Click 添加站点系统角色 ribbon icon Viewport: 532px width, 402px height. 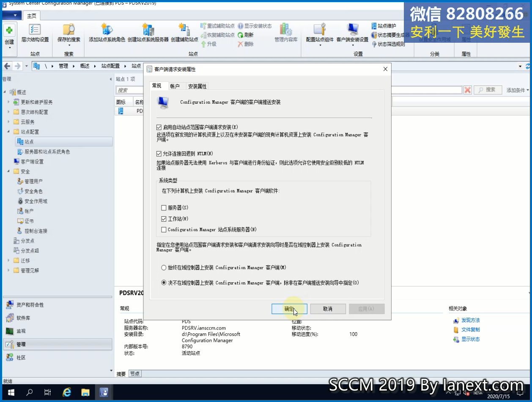[107, 33]
